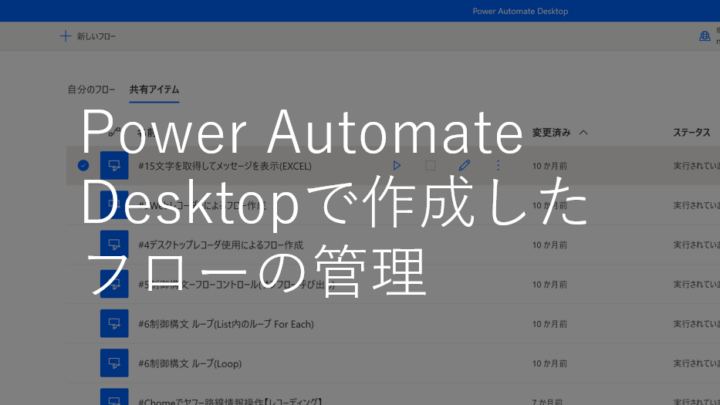Switch to the 共有アイテム tab
720x405 pixels.
[154, 90]
